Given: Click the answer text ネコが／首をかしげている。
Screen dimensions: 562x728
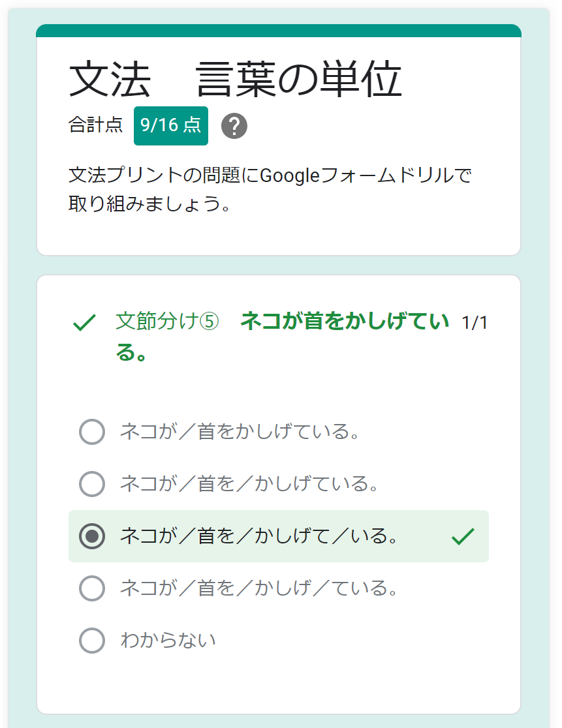Looking at the screenshot, I should click(240, 432).
